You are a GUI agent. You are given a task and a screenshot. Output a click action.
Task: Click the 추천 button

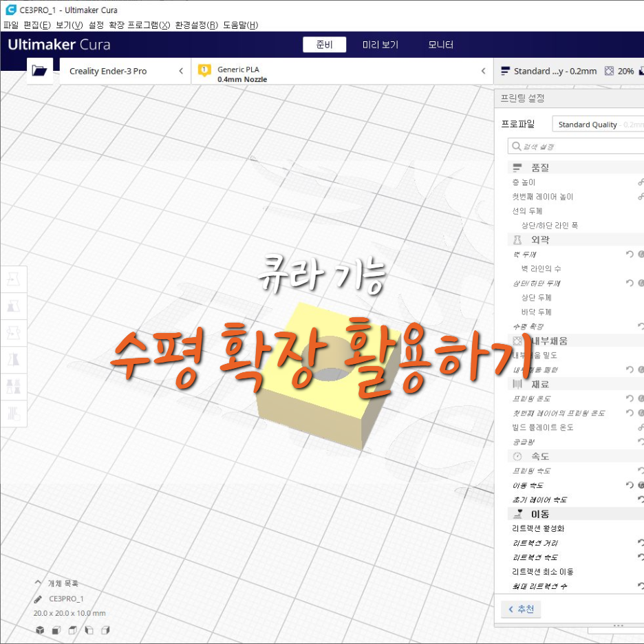521,609
